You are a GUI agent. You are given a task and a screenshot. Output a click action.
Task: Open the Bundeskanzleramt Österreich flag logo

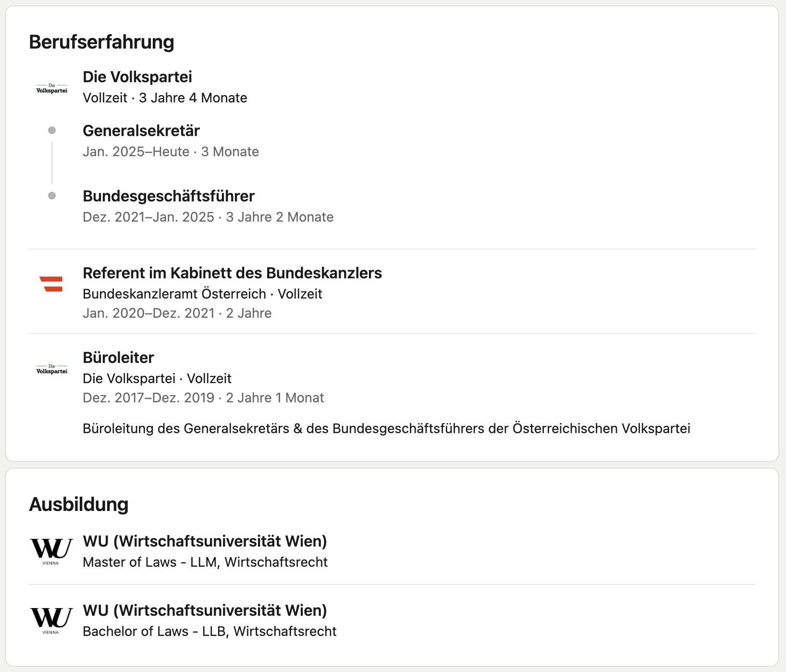coord(51,284)
